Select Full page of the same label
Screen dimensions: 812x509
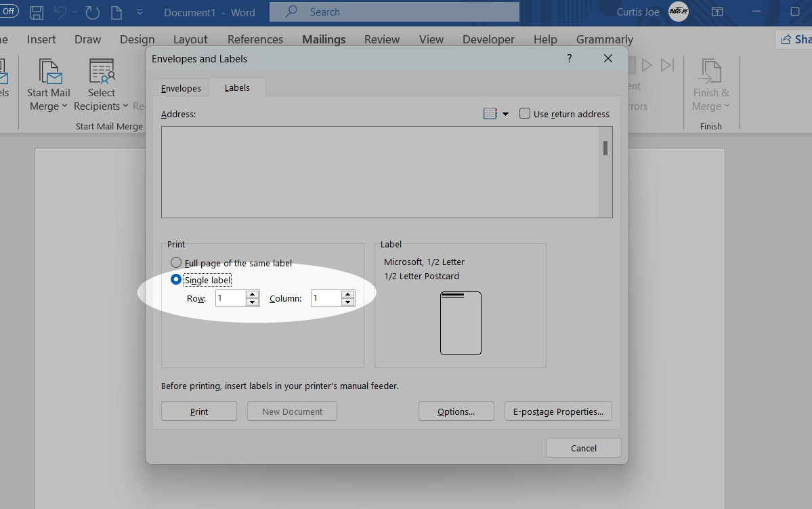tap(175, 262)
